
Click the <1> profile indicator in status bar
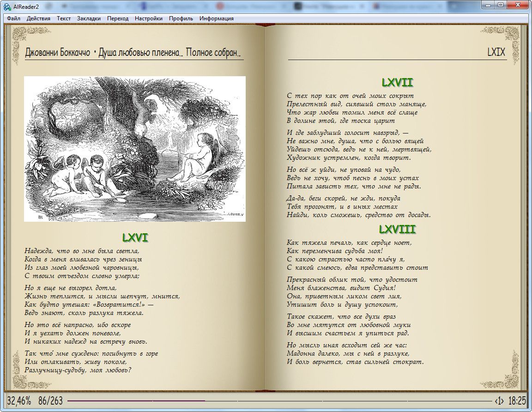[499, 401]
